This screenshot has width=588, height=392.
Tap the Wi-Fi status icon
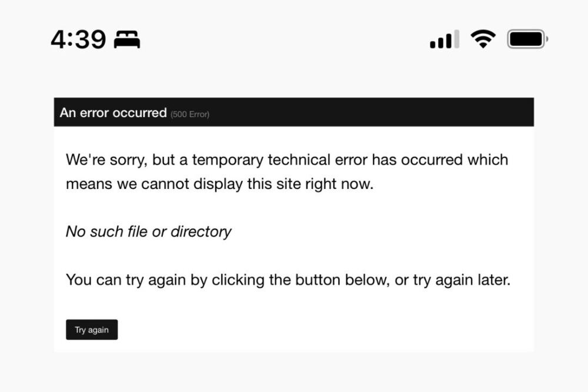click(x=483, y=39)
